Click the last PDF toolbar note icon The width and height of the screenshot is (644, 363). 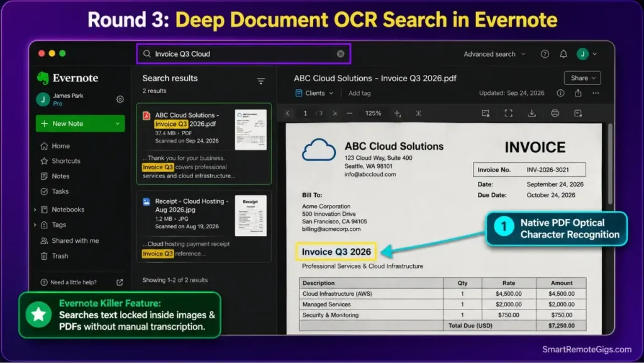pos(578,113)
